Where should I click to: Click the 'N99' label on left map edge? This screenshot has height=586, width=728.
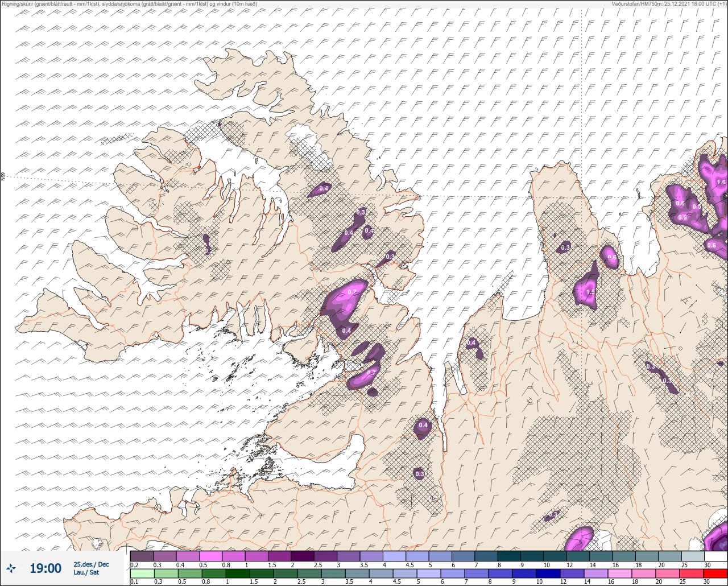(x=3, y=177)
